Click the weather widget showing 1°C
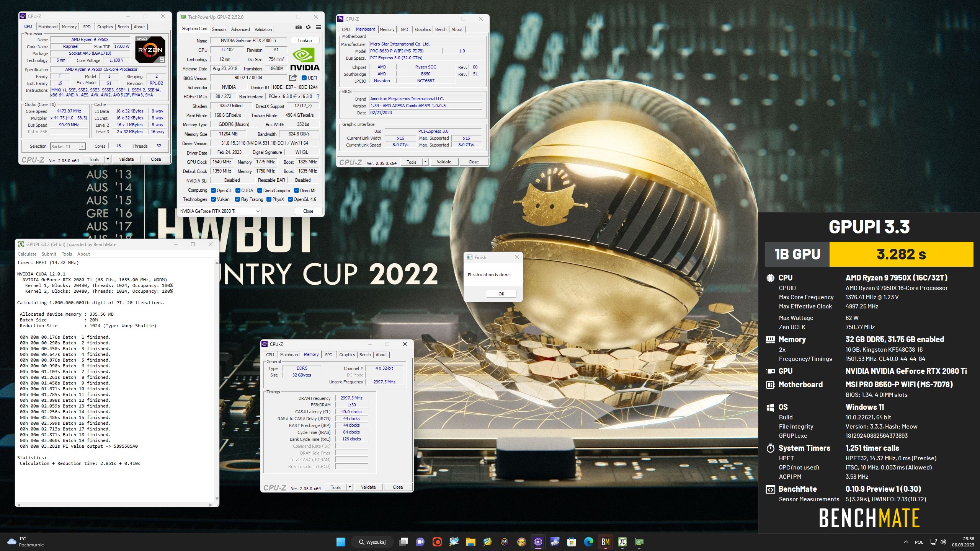Screen dimensions: 980x551 pos(26,542)
